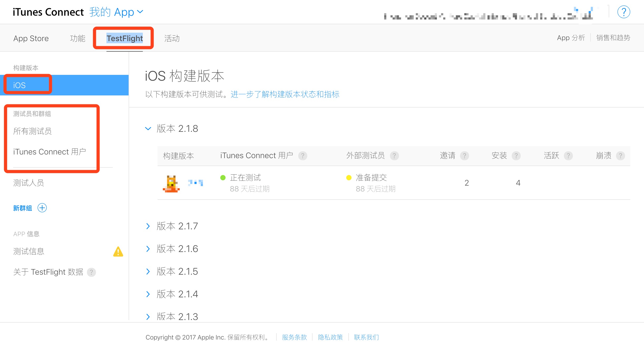Click help icon beside iTunes Connect 用户 column header

coord(303,156)
